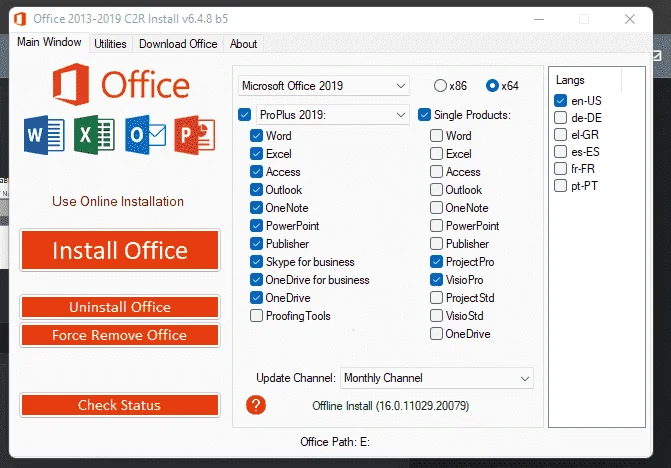
Task: Uncheck Publisher under ProPlus 2019
Action: [256, 243]
